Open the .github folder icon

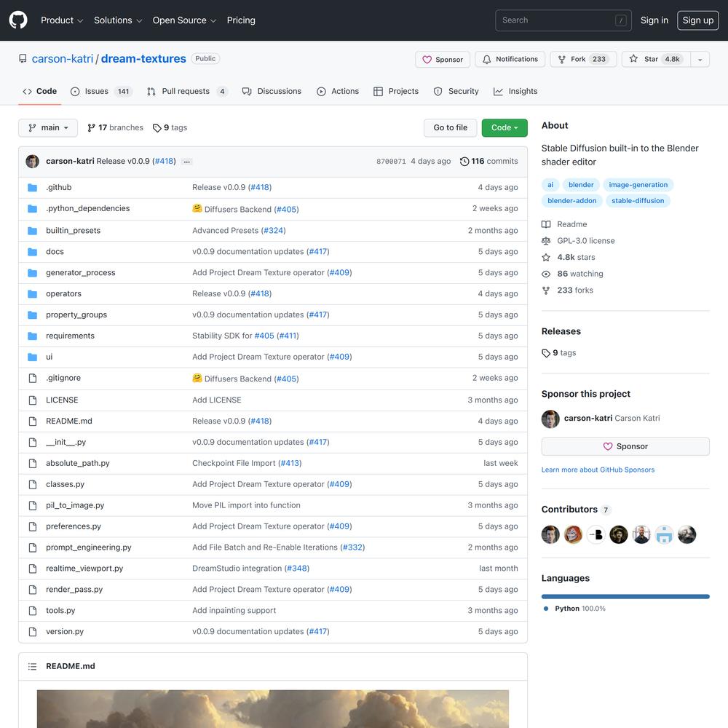point(33,188)
